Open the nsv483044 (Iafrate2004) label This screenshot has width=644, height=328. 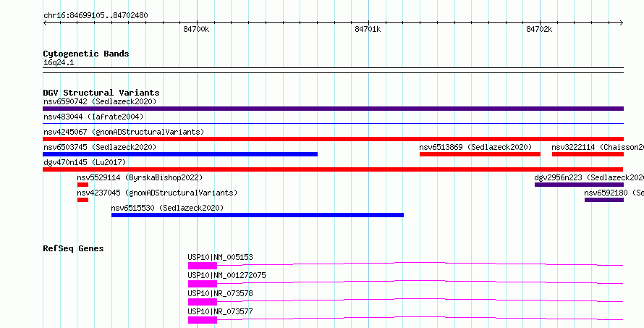click(93, 117)
